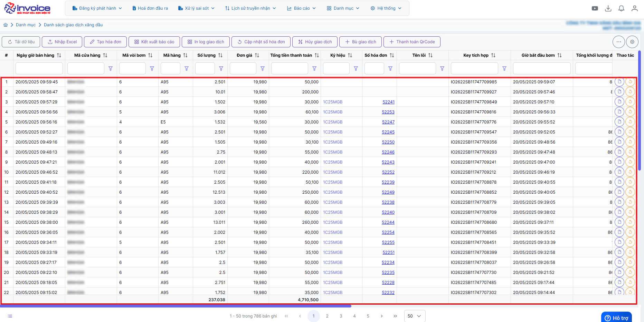Screen dimensions: 644x322
Task: Go to next page arrow
Action: click(x=381, y=316)
